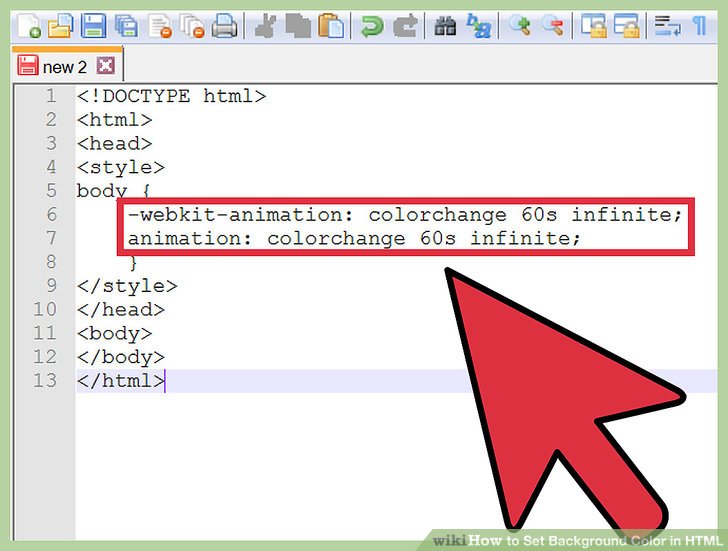The width and height of the screenshot is (728, 551).
Task: Undo the last action with the green arrow
Action: pos(372,26)
